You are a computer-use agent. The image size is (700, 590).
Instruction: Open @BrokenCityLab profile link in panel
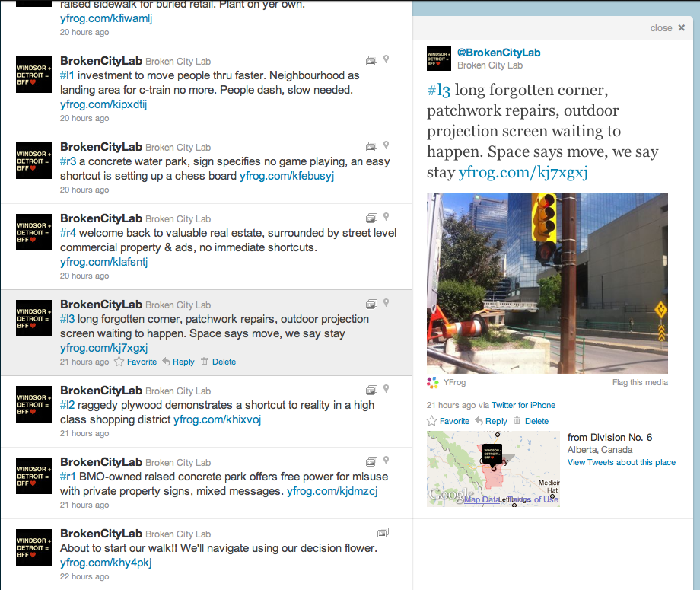click(x=498, y=53)
